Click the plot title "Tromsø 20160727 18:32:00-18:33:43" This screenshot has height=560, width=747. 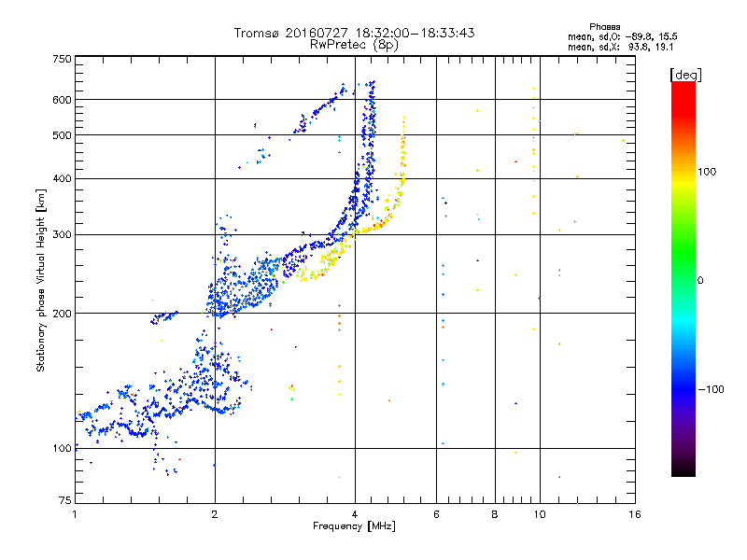click(x=354, y=33)
